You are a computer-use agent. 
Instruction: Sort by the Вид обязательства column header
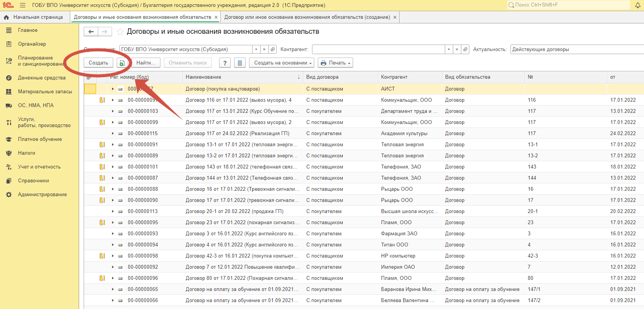tap(483, 77)
